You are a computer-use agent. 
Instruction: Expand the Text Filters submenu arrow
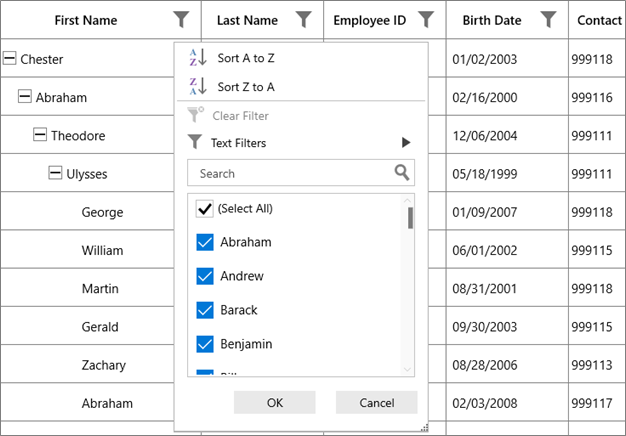coord(406,143)
